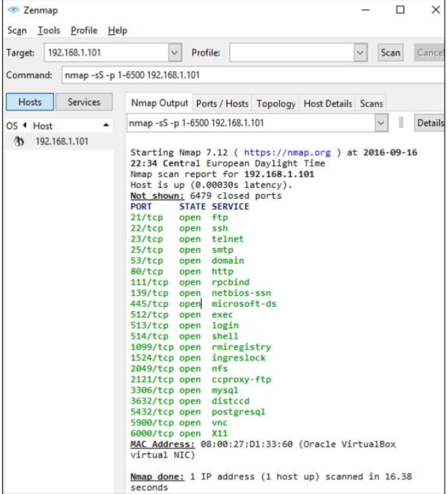
Task: Open the Tools menu
Action: tap(49, 31)
